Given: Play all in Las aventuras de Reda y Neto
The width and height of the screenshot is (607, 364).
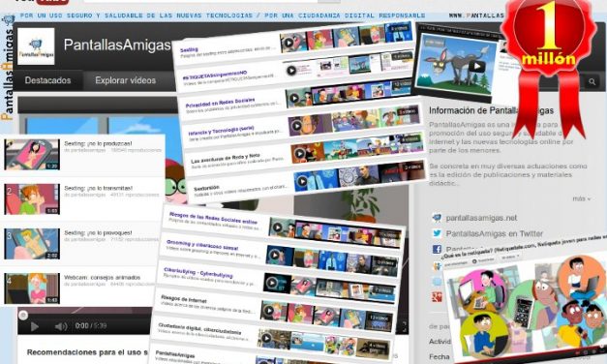Looking at the screenshot, I should 299,154.
